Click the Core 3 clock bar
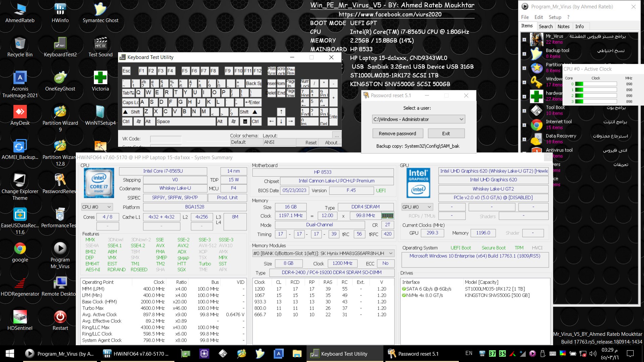644x362 pixels. [x=596, y=101]
